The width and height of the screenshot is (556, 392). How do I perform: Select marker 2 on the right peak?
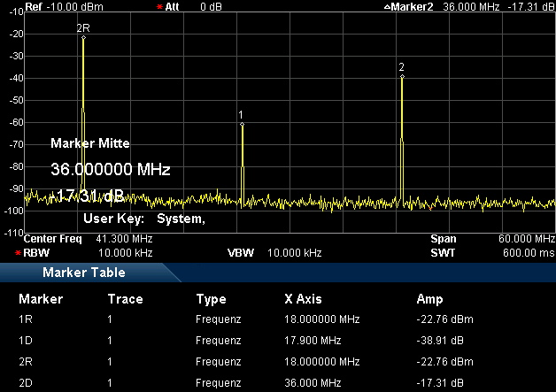click(401, 76)
